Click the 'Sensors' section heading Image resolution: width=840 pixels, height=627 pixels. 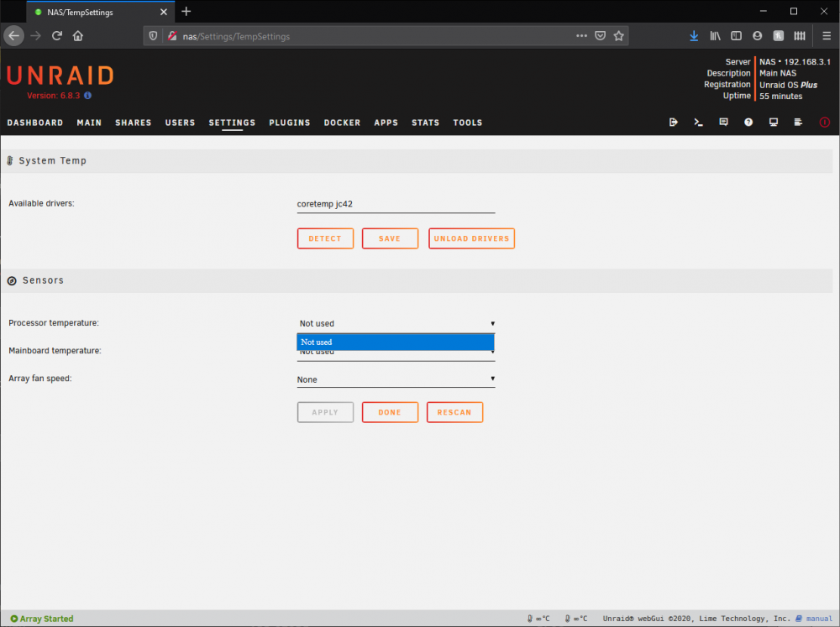coord(43,280)
